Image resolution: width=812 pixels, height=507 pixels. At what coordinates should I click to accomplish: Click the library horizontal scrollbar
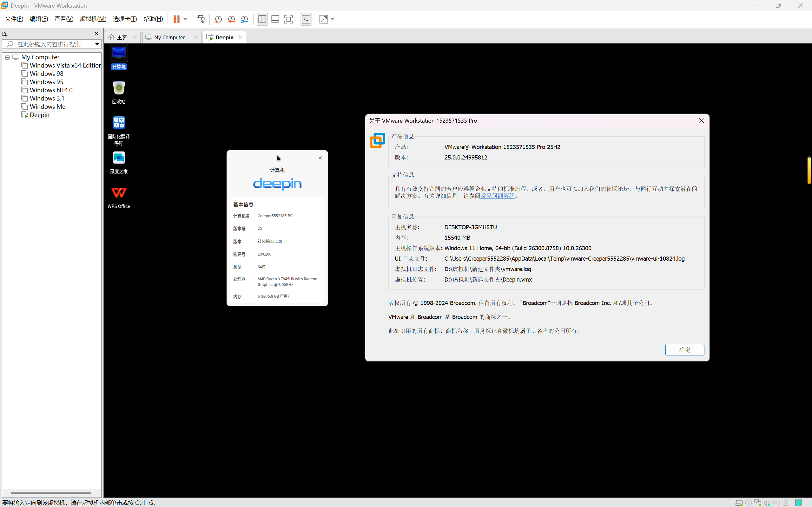point(51,493)
